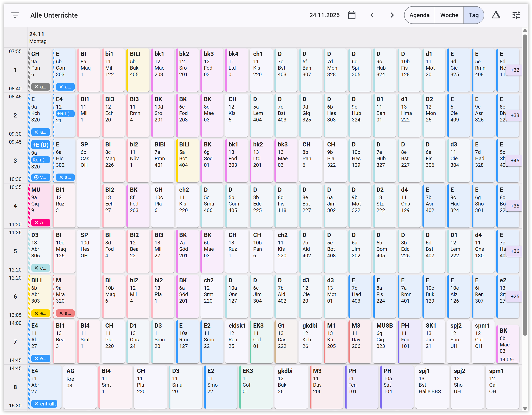Click the scrollbar down arrow
The width and height of the screenshot is (532, 415).
(x=525, y=408)
